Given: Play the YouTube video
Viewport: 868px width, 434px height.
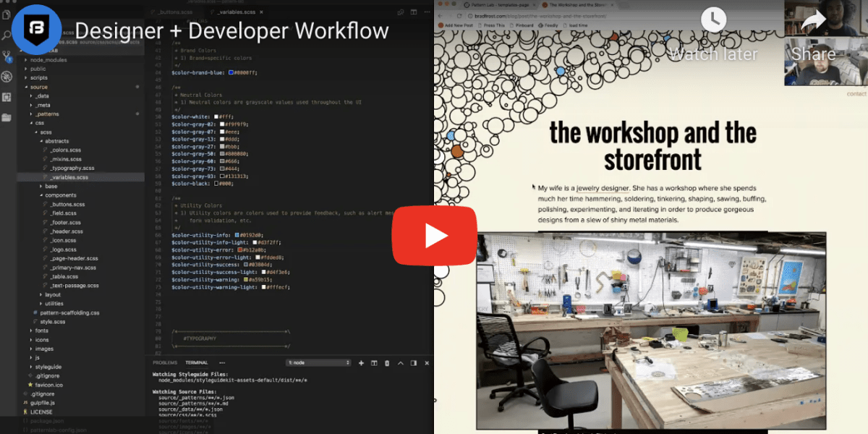Looking at the screenshot, I should (x=434, y=236).
